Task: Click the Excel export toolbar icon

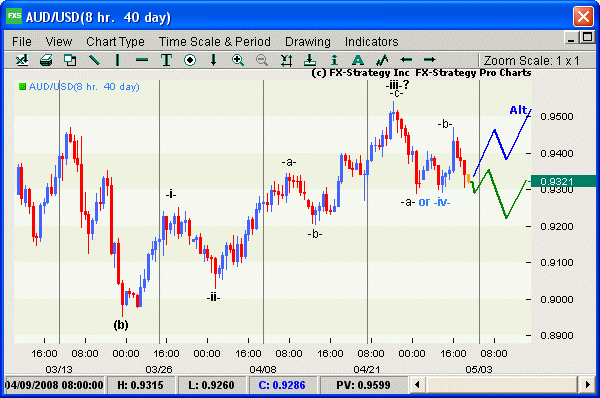Action: 22,60
